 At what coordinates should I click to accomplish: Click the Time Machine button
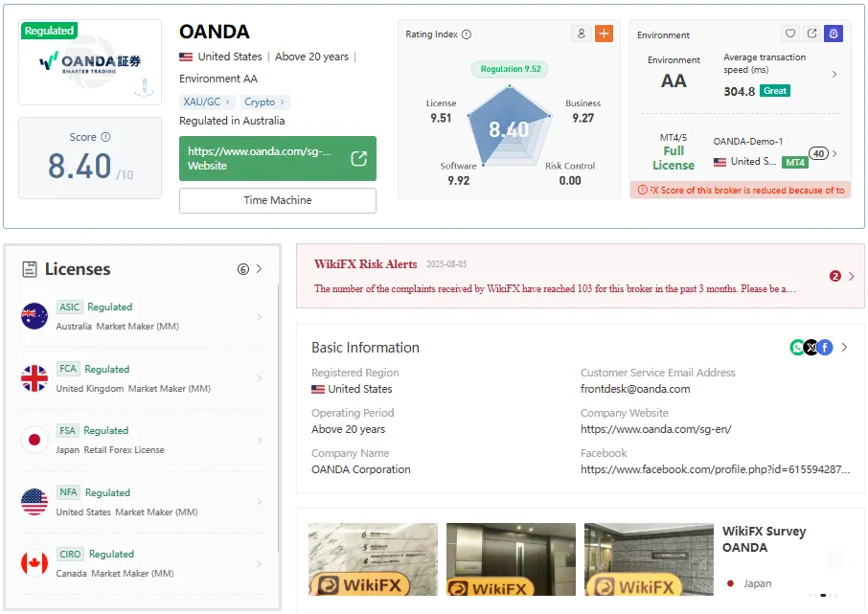(277, 200)
